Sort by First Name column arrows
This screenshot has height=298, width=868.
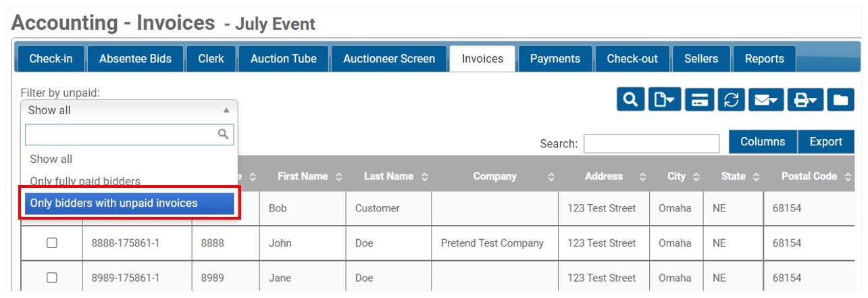339,176
